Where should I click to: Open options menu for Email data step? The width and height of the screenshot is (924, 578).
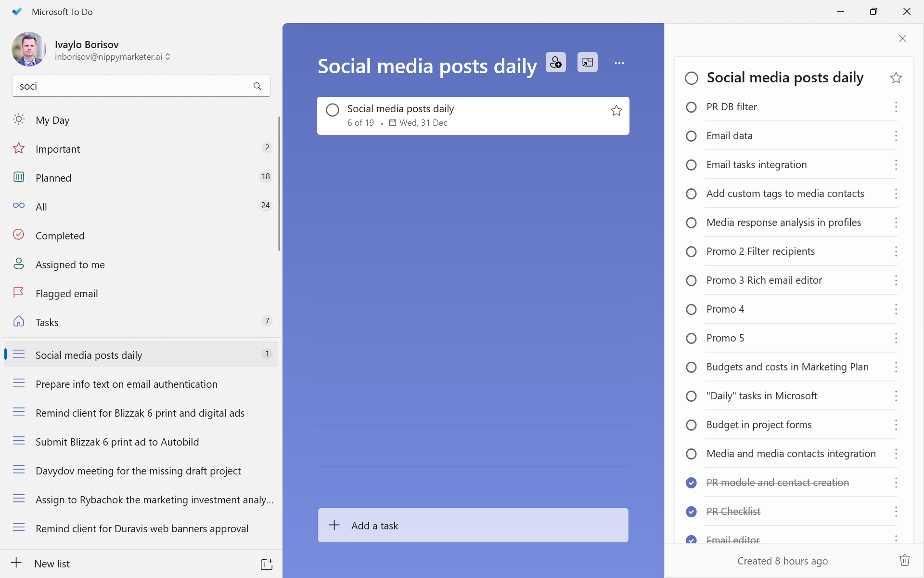pyautogui.click(x=896, y=136)
